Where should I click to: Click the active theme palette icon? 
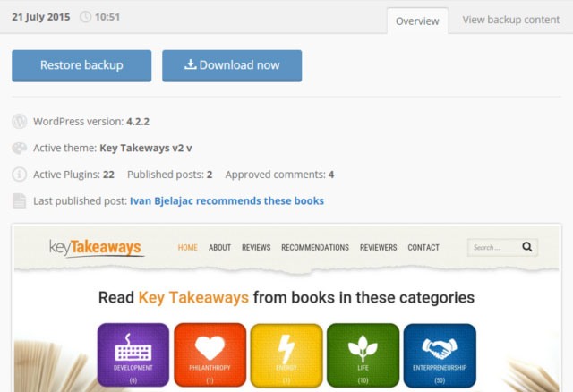click(20, 149)
